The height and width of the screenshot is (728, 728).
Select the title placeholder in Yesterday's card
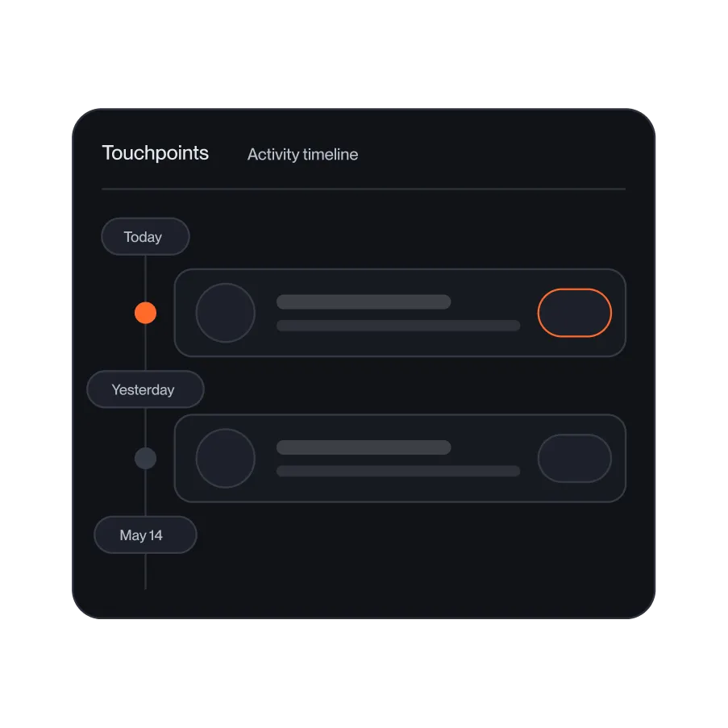tap(364, 447)
